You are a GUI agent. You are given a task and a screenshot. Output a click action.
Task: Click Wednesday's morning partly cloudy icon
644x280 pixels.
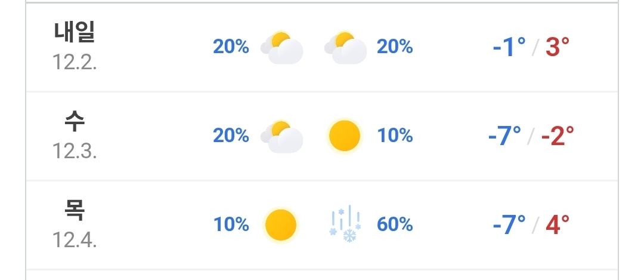click(282, 136)
